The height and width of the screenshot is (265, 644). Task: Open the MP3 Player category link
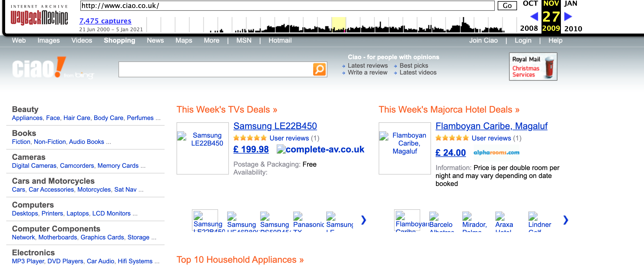[28, 261]
